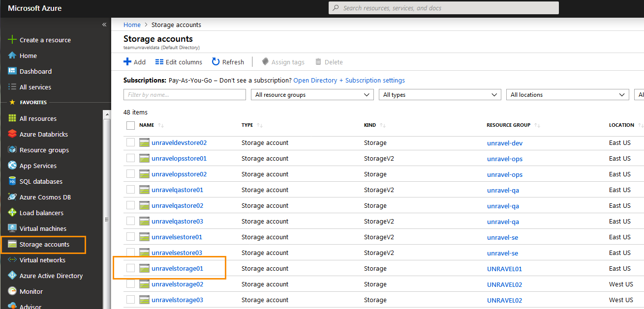The height and width of the screenshot is (309, 644).
Task: Click the FAVORITES star heading
Action: [28, 103]
